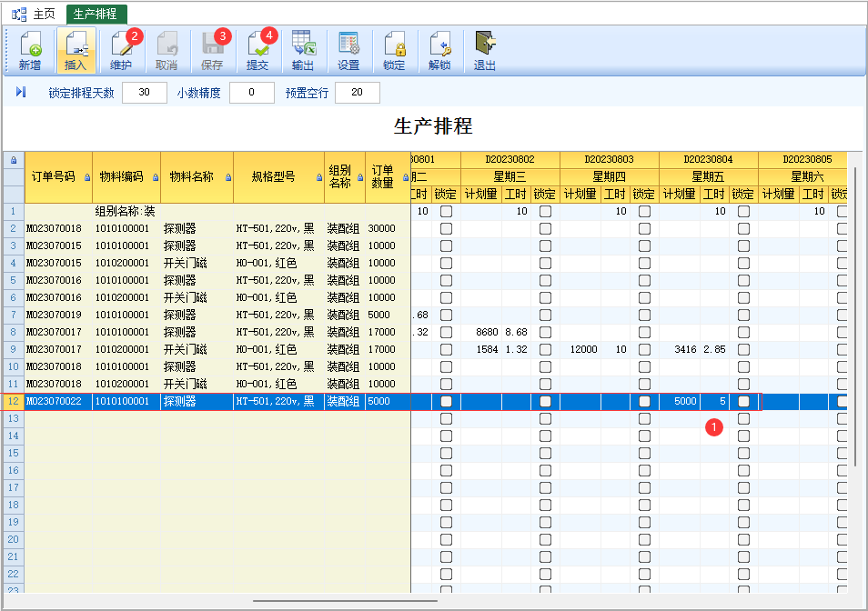The height and width of the screenshot is (611, 868).
Task: Click order quantity 30000 in row 2
Action: 388,228
